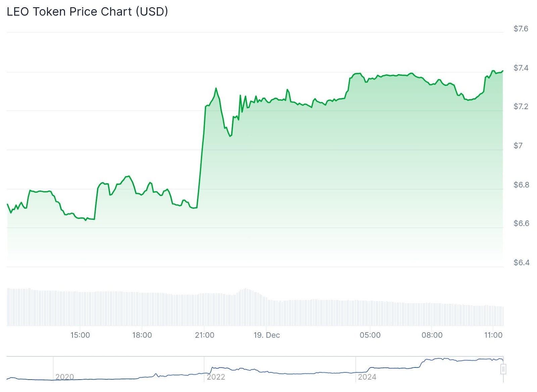Click the LEO Token Price Chart title
Image resolution: width=537 pixels, height=392 pixels.
(87, 12)
